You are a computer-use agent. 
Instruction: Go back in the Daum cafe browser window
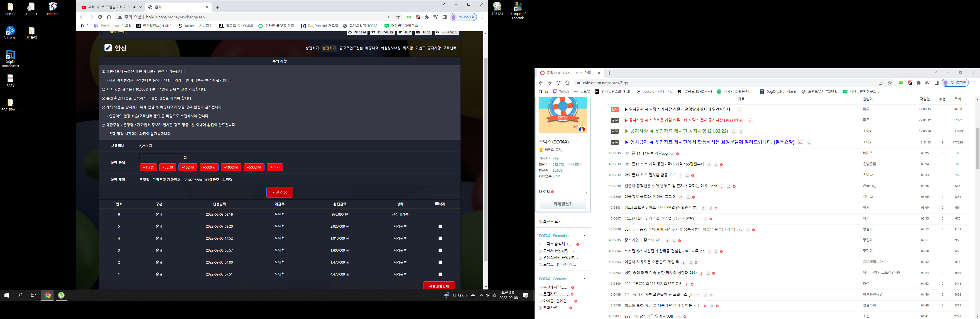(x=541, y=82)
